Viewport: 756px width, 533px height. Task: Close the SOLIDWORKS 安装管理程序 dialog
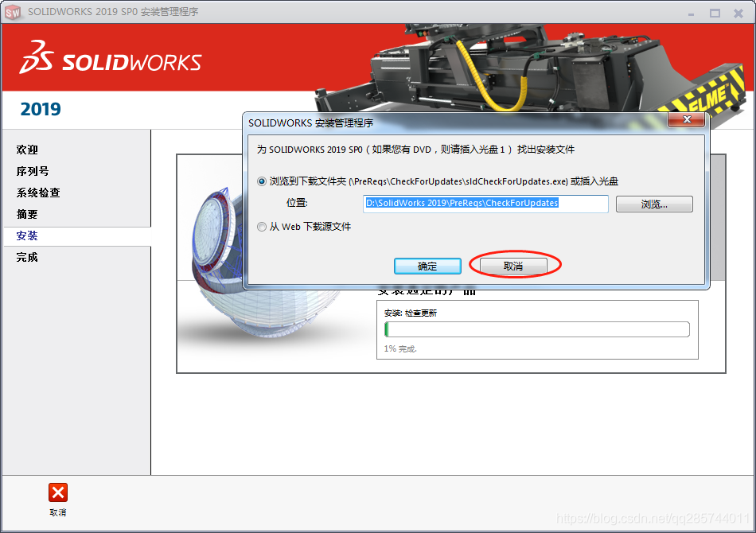click(x=687, y=119)
